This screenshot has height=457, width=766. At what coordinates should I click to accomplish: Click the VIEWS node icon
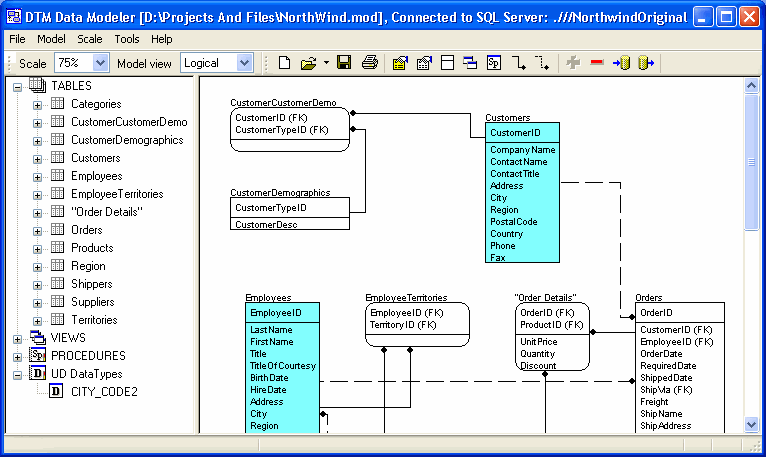pyautogui.click(x=38, y=337)
